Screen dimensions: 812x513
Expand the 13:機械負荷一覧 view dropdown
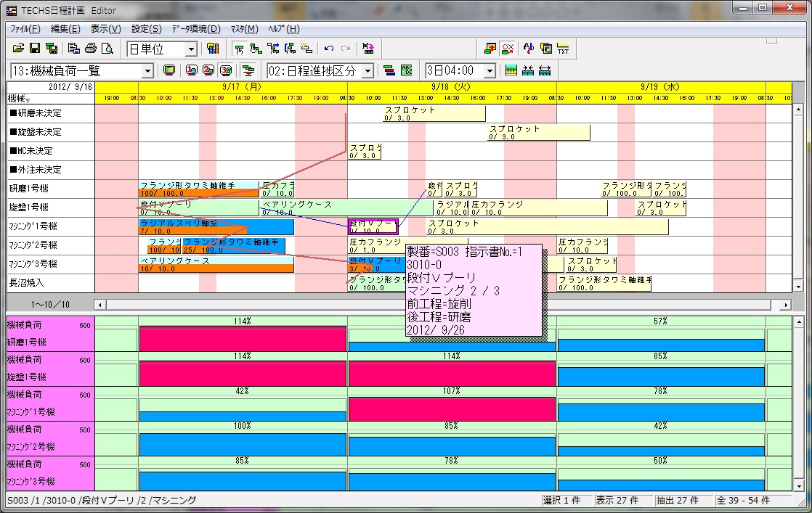(x=147, y=71)
